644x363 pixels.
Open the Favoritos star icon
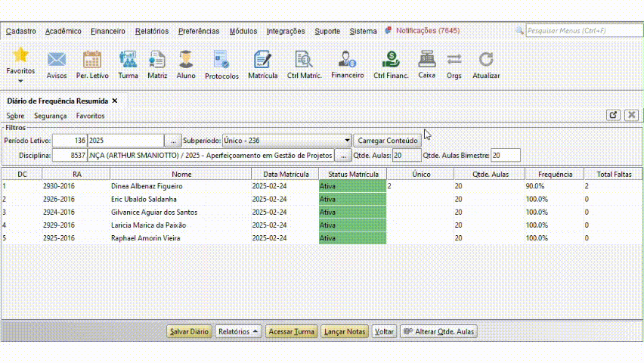pyautogui.click(x=20, y=54)
